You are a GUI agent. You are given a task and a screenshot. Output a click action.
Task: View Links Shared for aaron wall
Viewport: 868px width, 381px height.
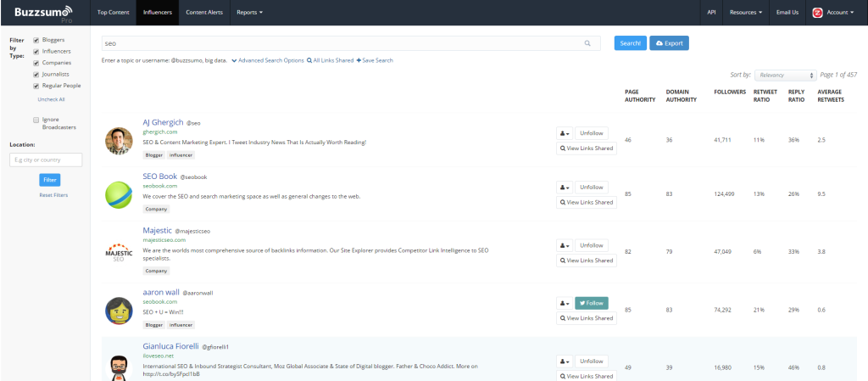click(587, 318)
